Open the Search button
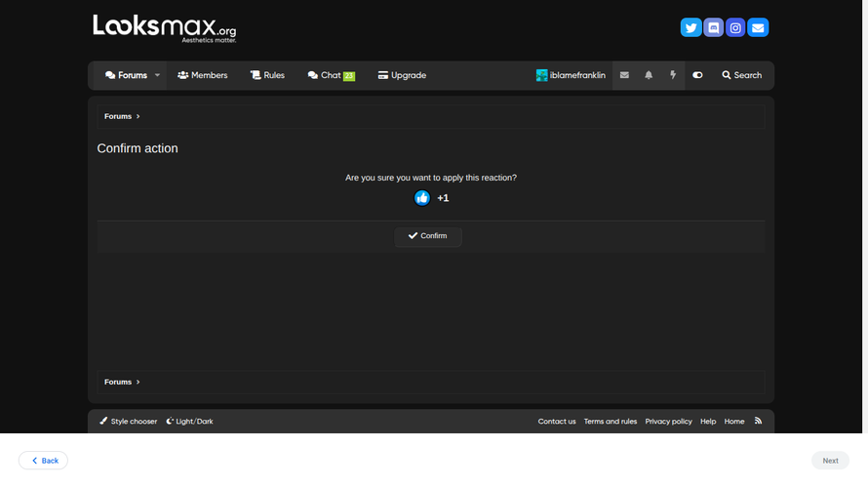 (742, 75)
